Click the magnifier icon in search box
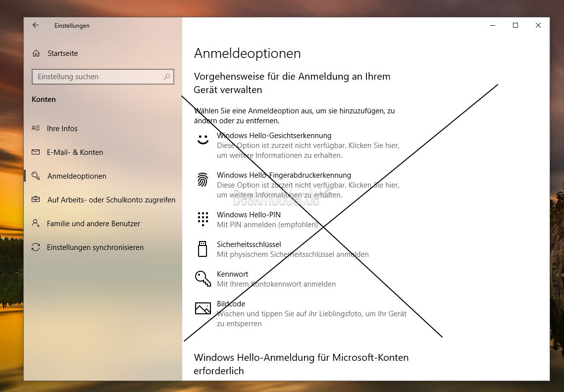Image resolution: width=564 pixels, height=392 pixels. pos(167,77)
